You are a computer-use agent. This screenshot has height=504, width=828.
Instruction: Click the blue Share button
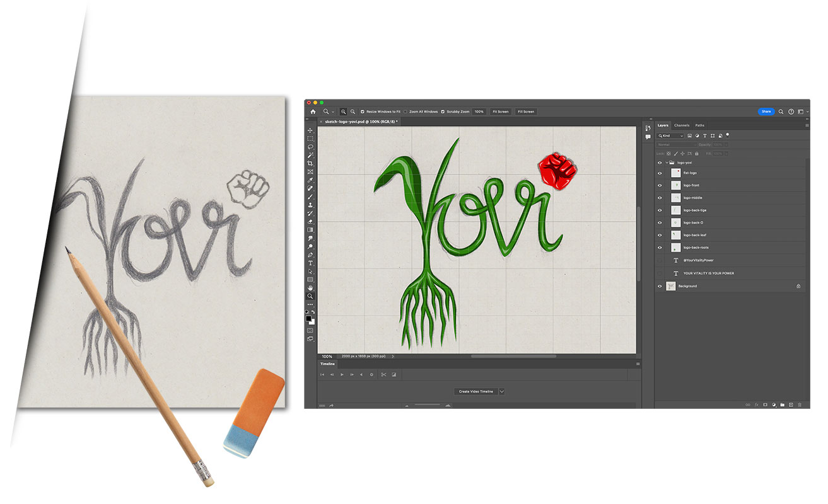[x=766, y=112]
